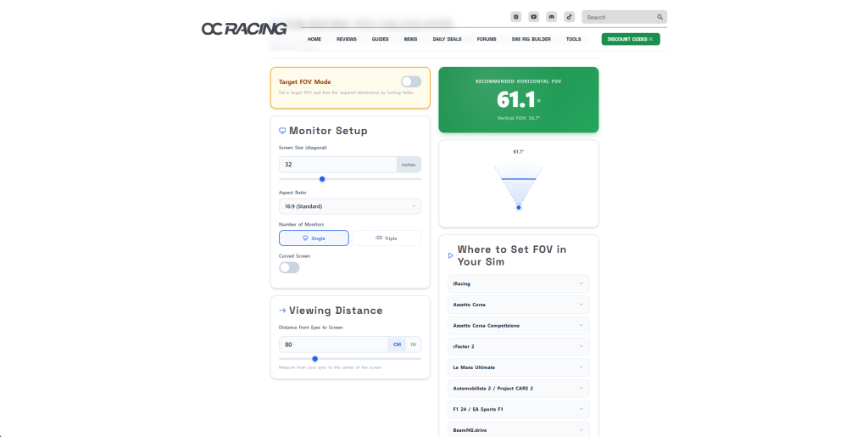Click the monitor icon beside Monitor Setup
The height and width of the screenshot is (437, 868).
[x=282, y=132]
